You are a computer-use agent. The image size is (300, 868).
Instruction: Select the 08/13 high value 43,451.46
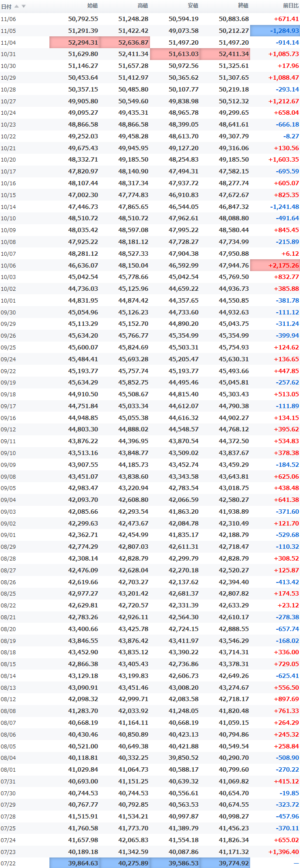(x=133, y=688)
